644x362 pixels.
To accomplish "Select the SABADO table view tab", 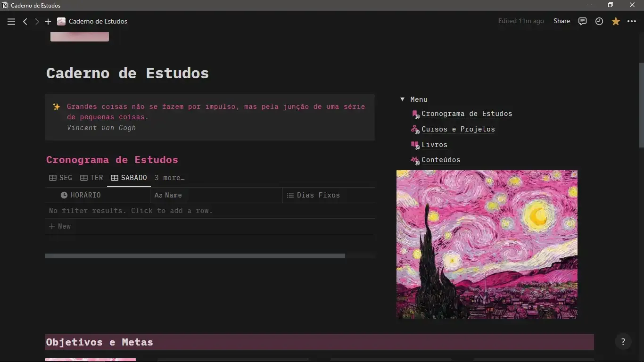I will tap(129, 178).
